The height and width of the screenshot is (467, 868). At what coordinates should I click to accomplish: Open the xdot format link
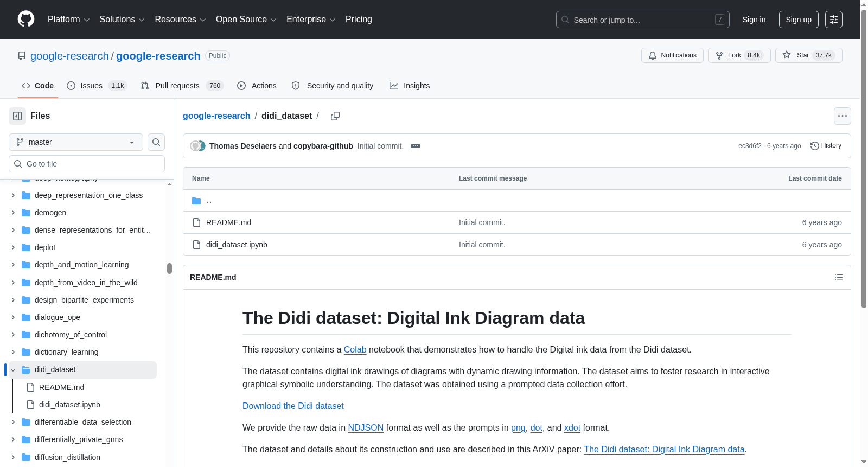pos(572,428)
